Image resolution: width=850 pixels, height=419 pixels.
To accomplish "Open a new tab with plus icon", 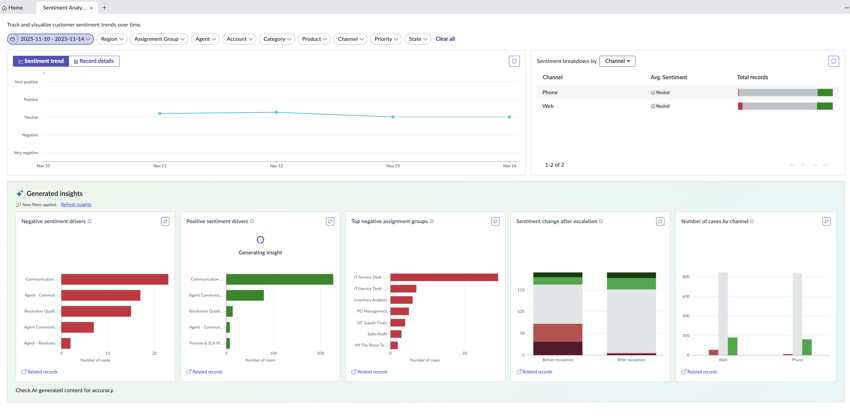I will [105, 8].
